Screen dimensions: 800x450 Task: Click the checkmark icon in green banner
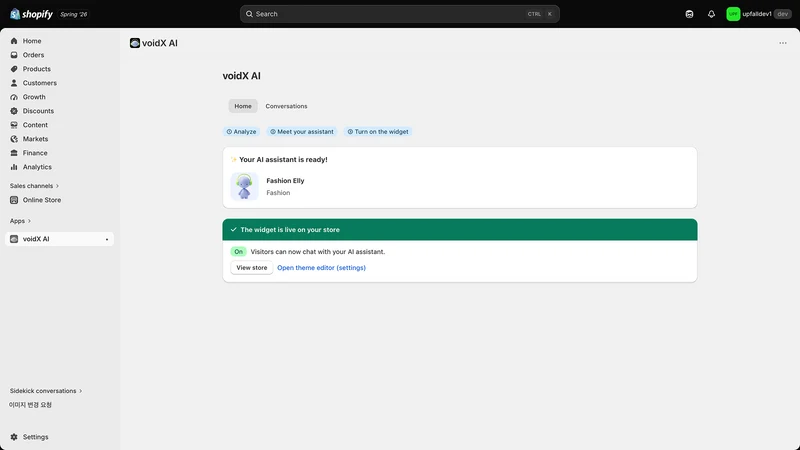coord(234,230)
